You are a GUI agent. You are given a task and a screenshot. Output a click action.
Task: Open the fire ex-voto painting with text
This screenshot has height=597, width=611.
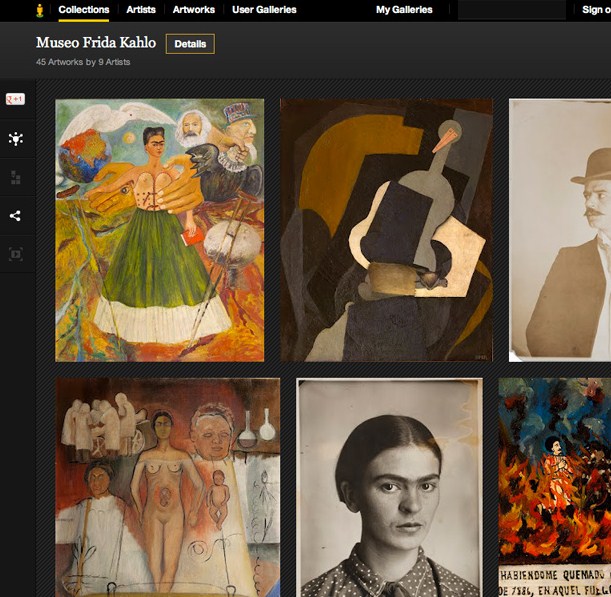point(555,487)
